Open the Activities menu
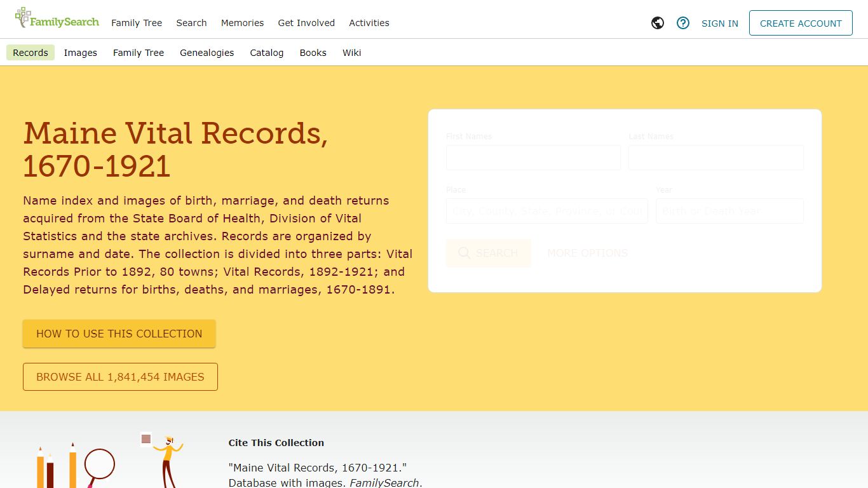868x488 pixels. click(369, 23)
